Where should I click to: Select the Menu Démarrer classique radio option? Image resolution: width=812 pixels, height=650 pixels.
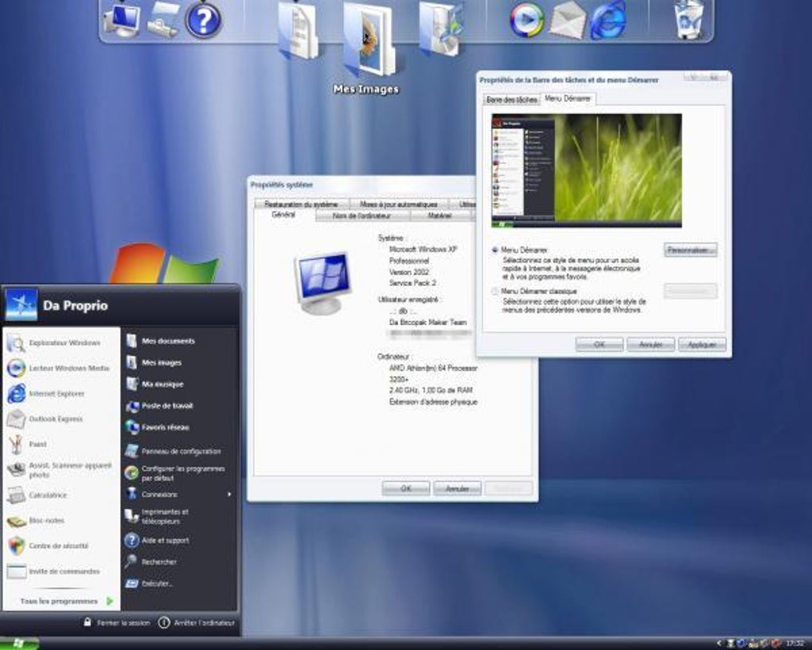point(495,292)
